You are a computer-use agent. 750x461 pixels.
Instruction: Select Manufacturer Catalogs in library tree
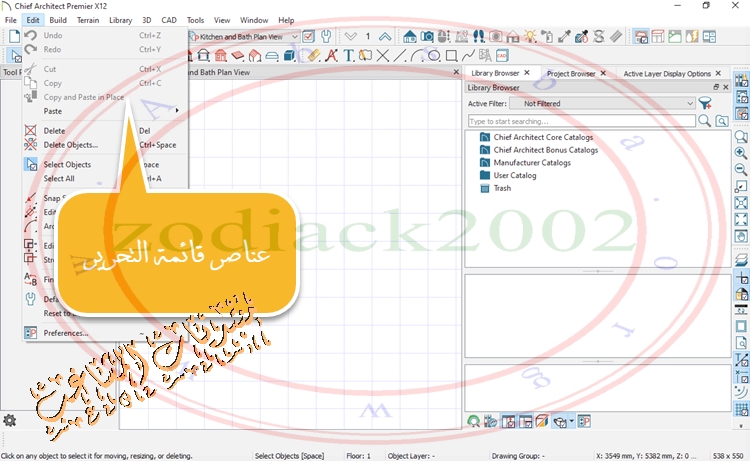pyautogui.click(x=532, y=163)
